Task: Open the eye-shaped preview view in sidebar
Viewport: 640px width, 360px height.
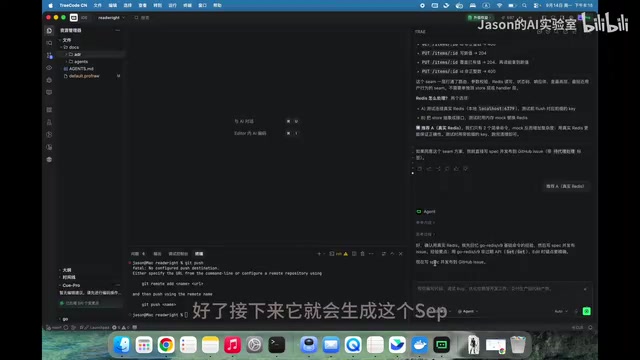Action: [49, 68]
